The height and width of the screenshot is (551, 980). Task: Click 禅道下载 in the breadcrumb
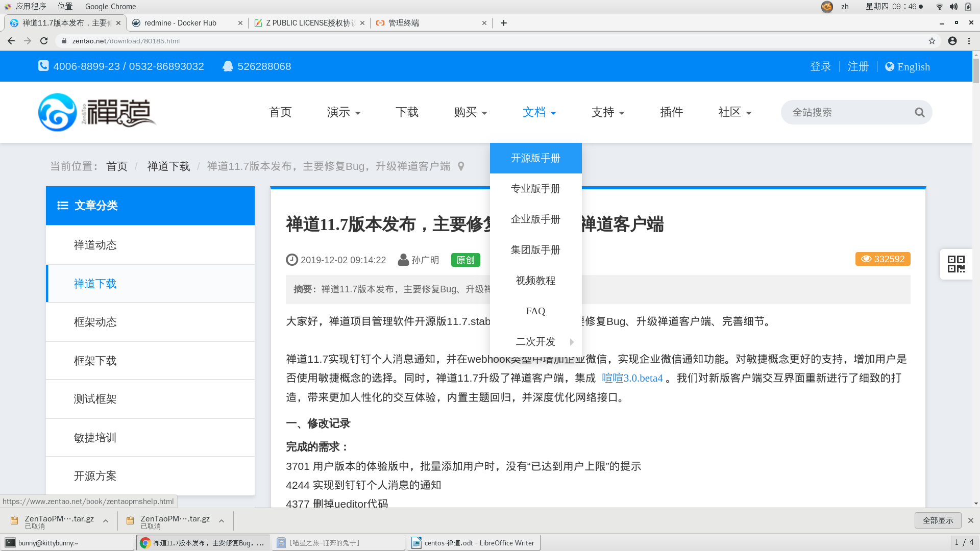coord(168,166)
